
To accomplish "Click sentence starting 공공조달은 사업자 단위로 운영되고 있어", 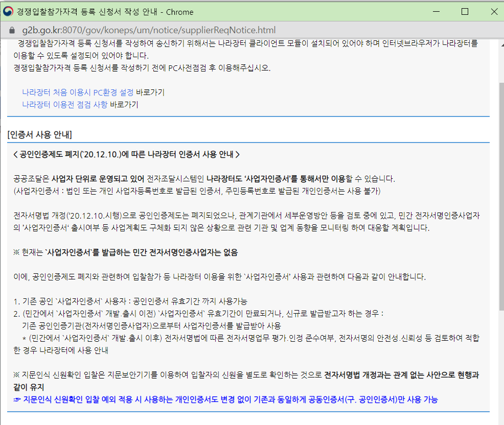I will 204,179.
